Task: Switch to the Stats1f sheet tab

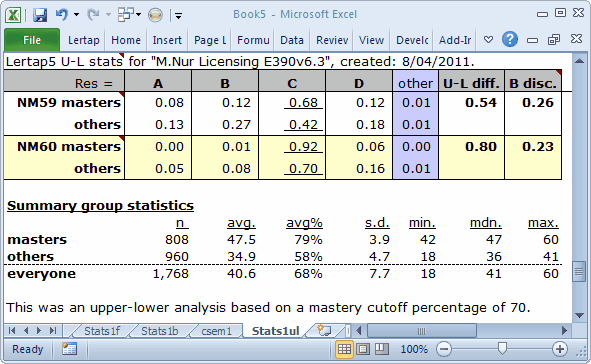Action: click(x=102, y=331)
